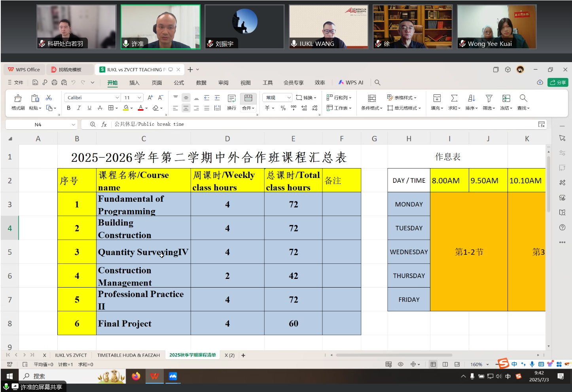Click the WPS AI button

tap(351, 83)
